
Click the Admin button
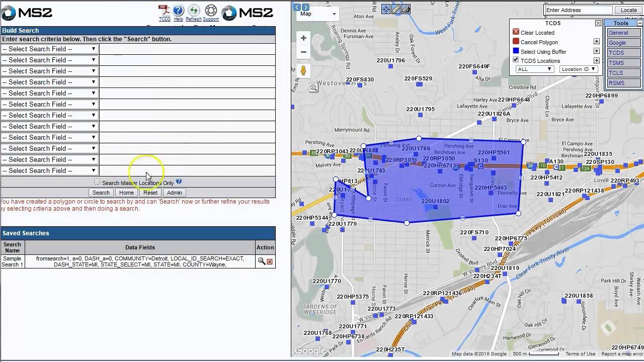click(174, 193)
